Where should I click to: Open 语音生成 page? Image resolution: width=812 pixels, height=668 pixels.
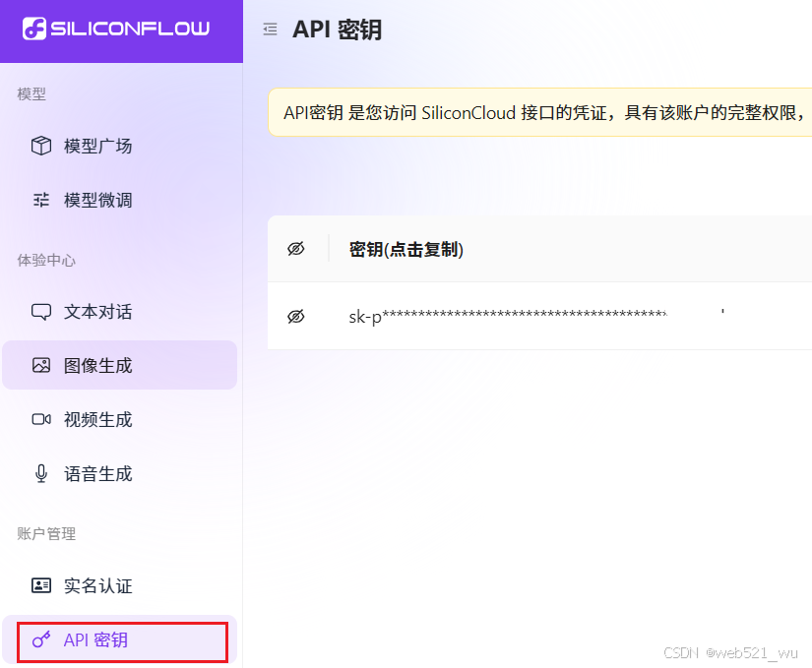point(120,473)
